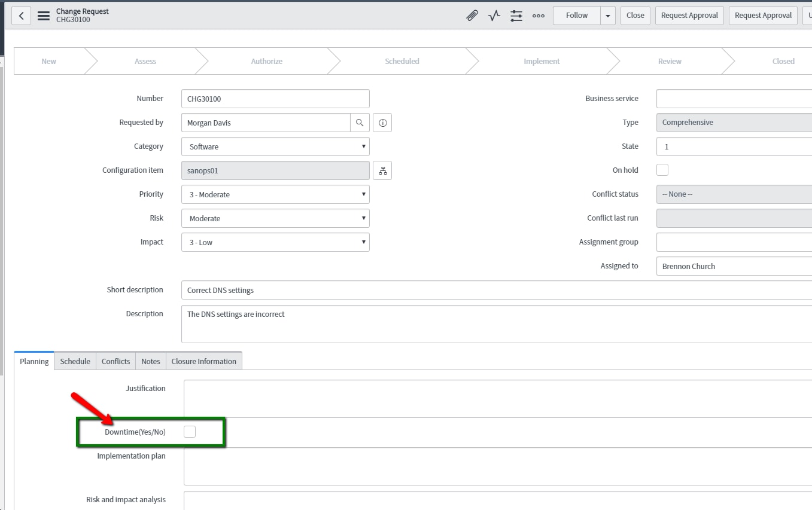Open the Follow button dropdown arrow
The width and height of the screenshot is (812, 510).
pos(608,16)
